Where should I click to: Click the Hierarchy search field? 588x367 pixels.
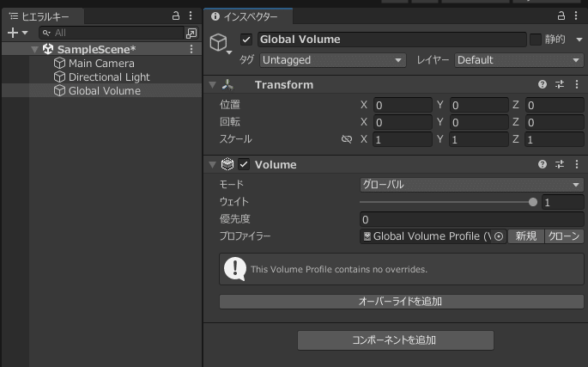112,33
